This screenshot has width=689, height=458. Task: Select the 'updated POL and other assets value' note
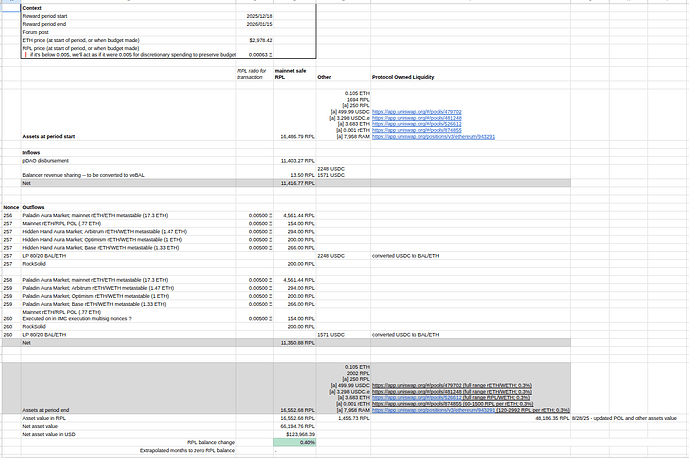point(624,418)
